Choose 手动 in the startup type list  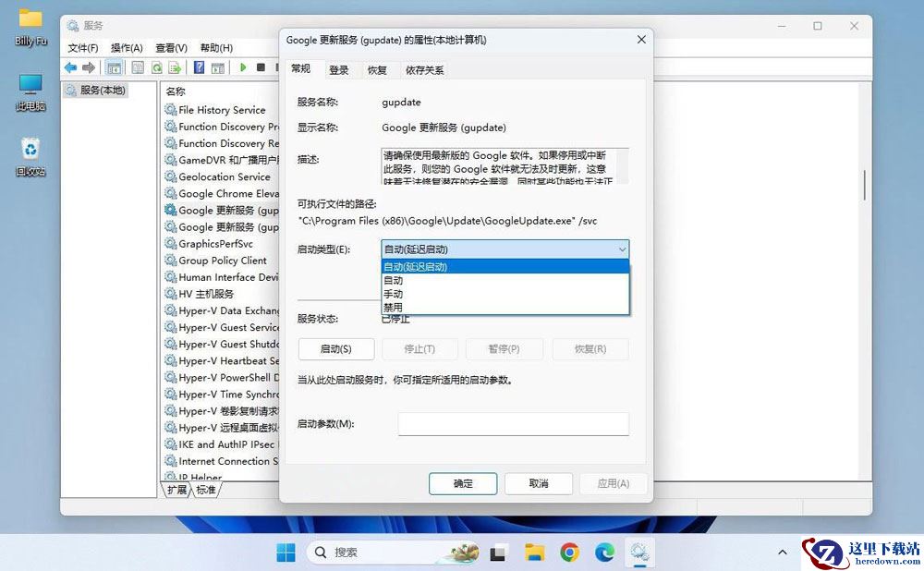click(505, 294)
